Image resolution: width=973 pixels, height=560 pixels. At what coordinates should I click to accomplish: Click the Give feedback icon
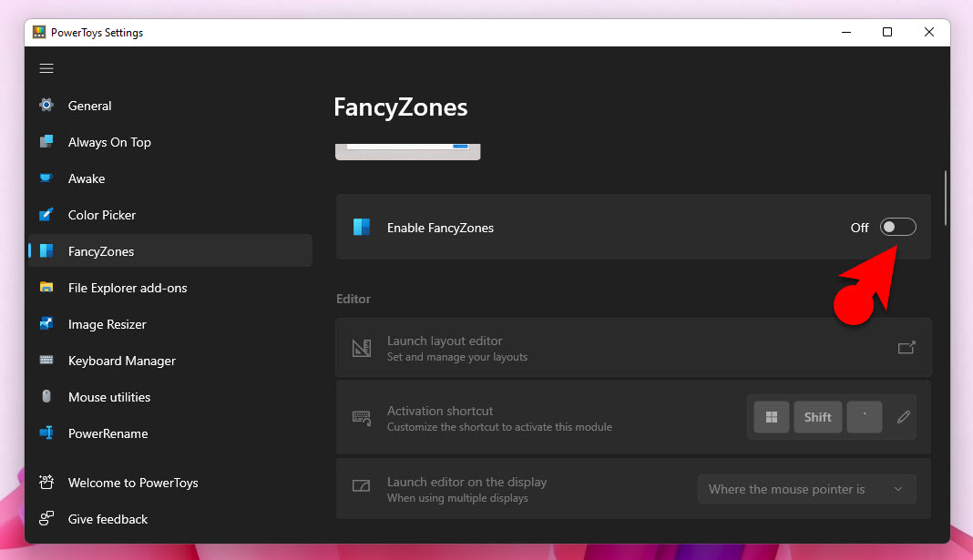click(x=46, y=518)
